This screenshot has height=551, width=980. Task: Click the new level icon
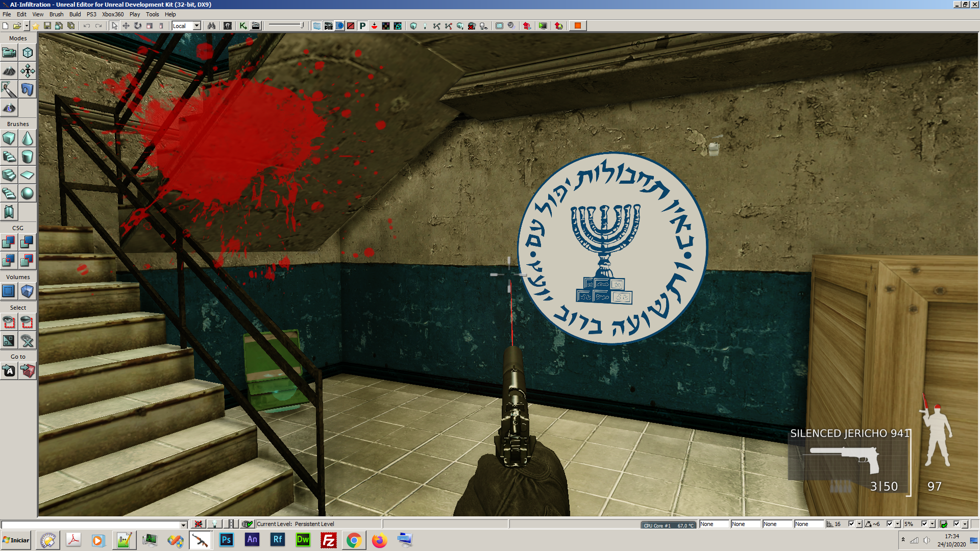click(6, 26)
